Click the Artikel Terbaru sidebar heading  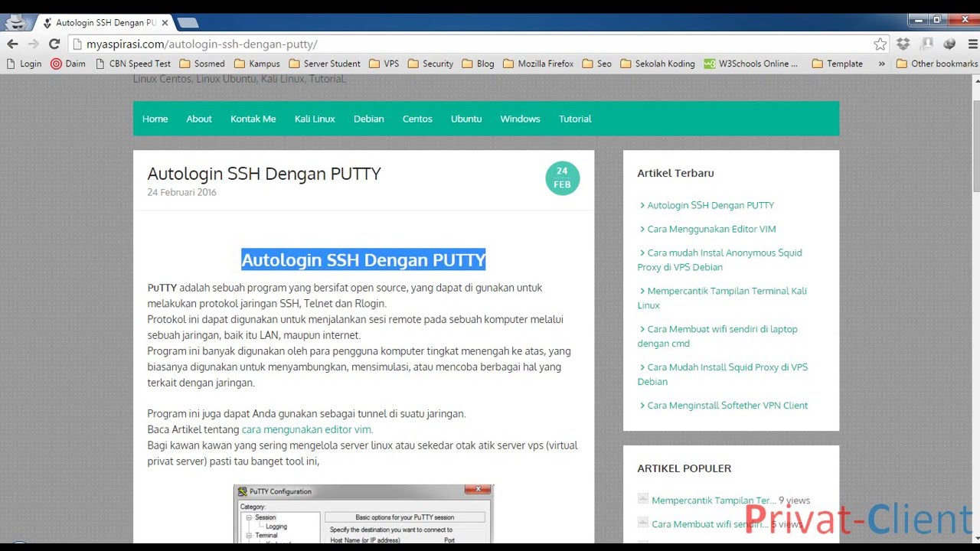pyautogui.click(x=675, y=173)
